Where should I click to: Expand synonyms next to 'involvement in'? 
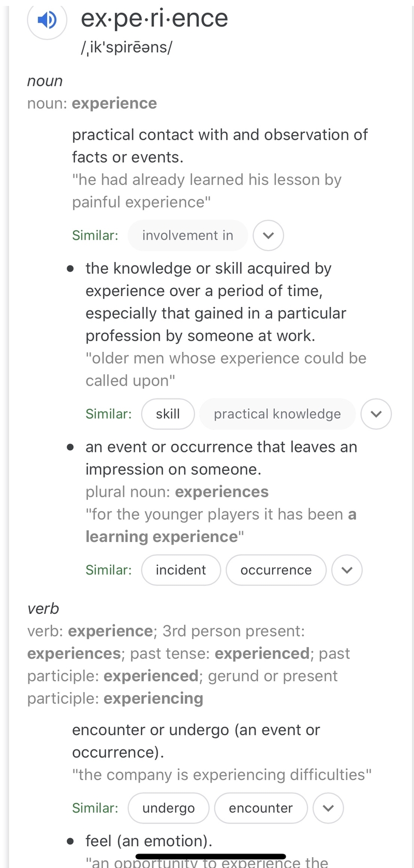coord(268,236)
